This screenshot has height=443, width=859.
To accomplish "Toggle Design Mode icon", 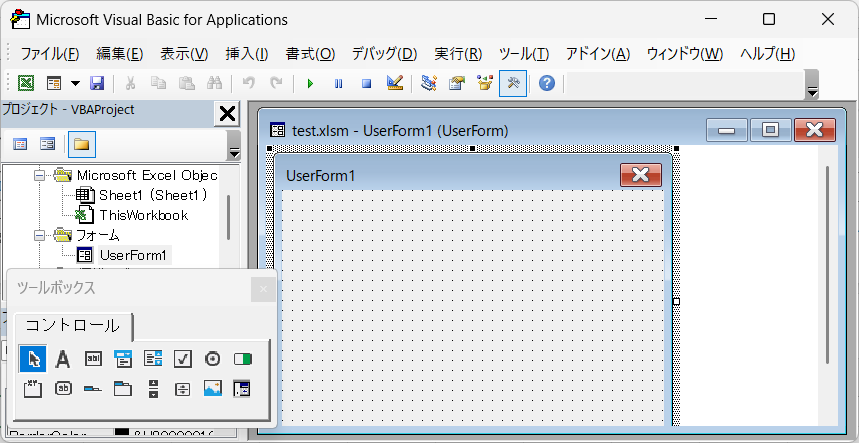I will click(x=394, y=83).
